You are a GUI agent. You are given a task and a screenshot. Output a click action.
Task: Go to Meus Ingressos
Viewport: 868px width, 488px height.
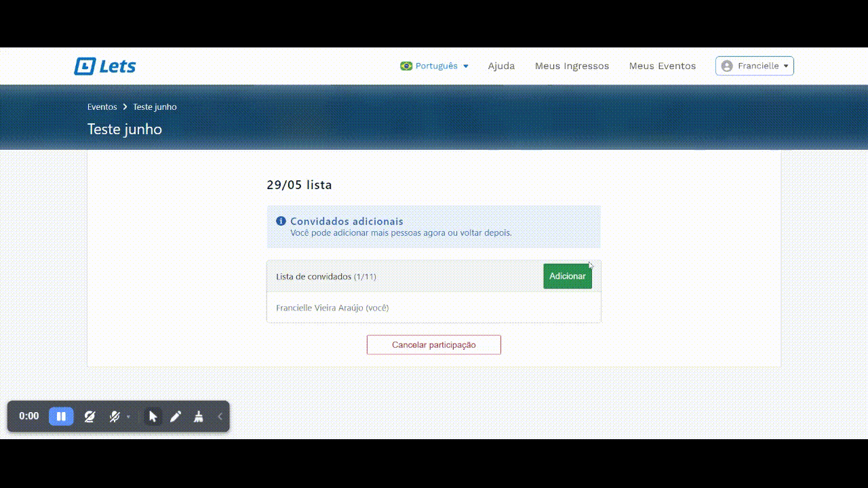click(572, 66)
